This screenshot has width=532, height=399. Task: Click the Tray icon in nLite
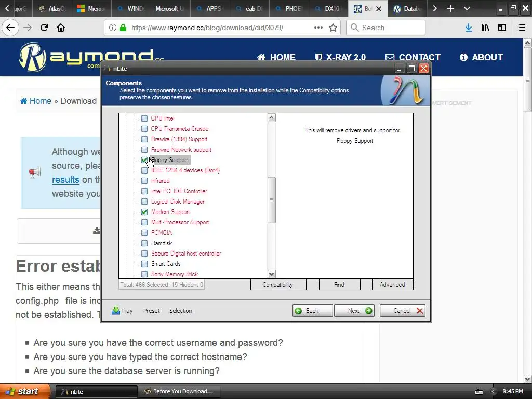click(x=116, y=311)
